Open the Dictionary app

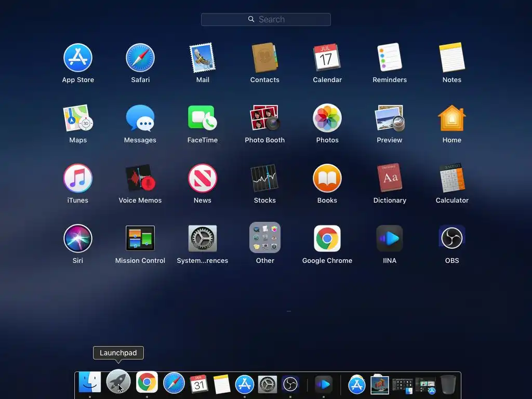coord(390,178)
